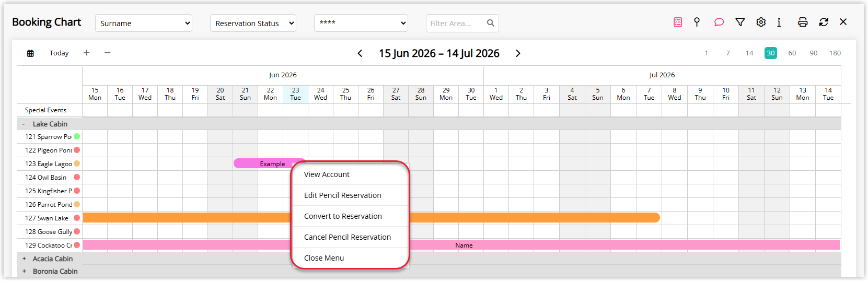868x281 pixels.
Task: Set chart view to 14 days
Action: (749, 53)
